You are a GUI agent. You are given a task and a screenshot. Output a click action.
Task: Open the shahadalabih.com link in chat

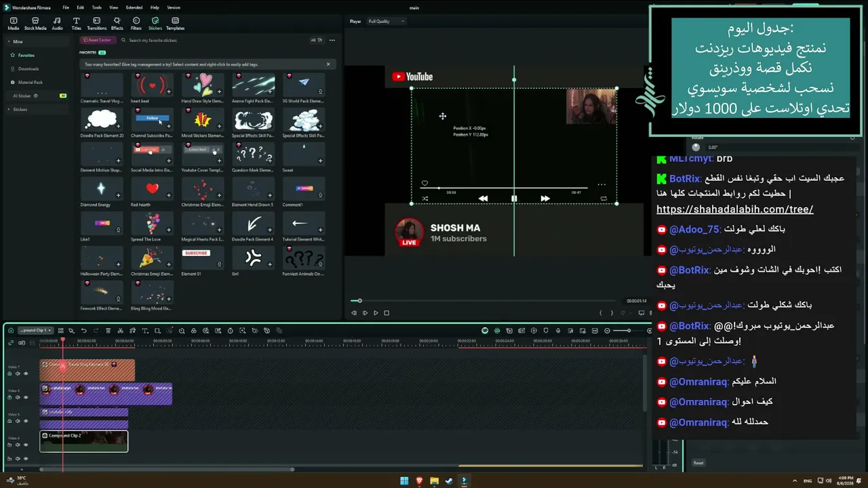tap(735, 209)
